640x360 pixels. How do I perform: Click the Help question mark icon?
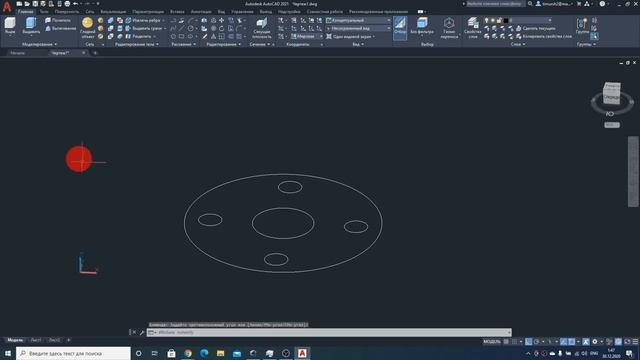(602, 4)
